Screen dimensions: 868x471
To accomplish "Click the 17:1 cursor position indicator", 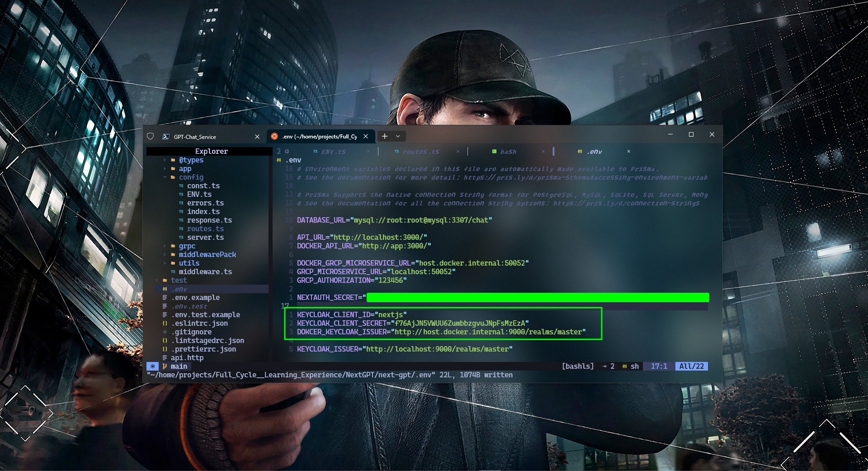I will (x=659, y=366).
